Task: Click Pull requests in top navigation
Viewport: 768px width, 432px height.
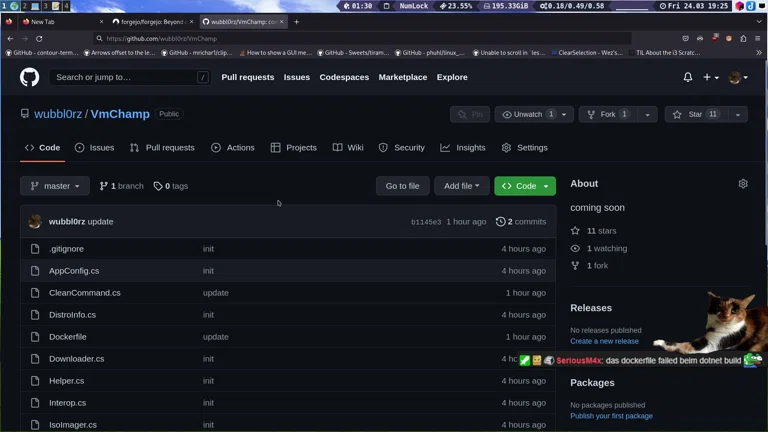Action: (x=247, y=77)
